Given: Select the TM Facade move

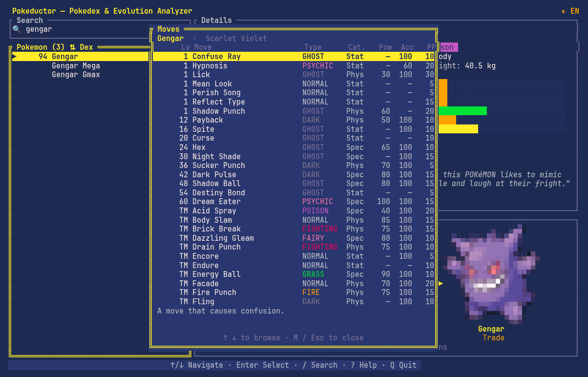Looking at the screenshot, I should pyautogui.click(x=294, y=283).
